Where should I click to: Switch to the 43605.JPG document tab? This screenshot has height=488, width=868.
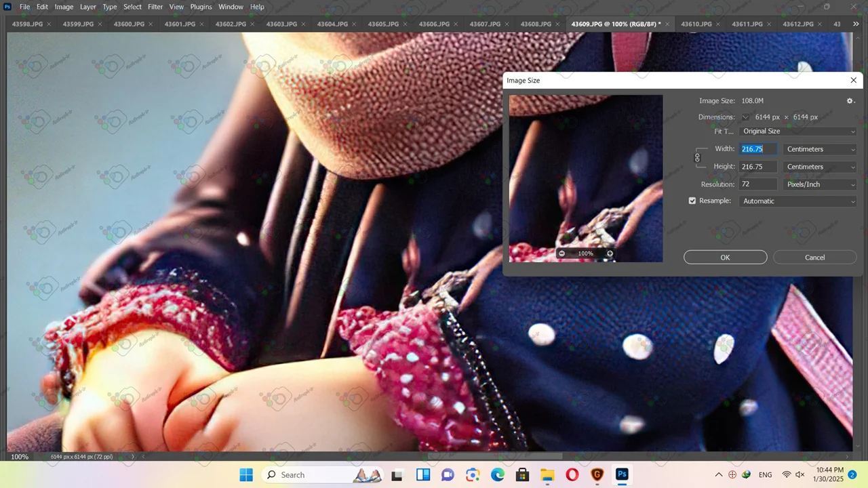point(383,24)
